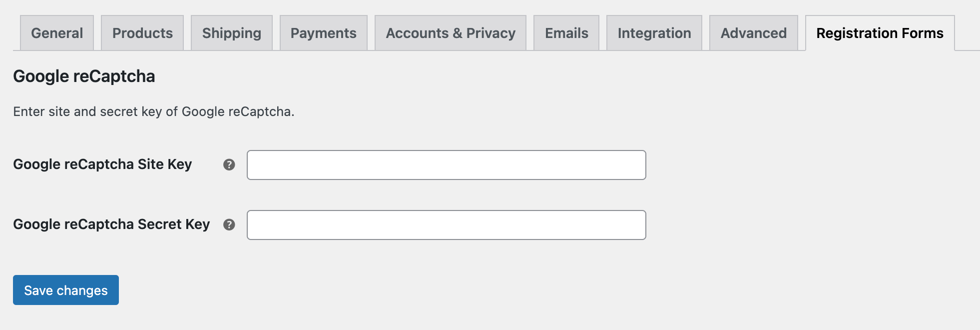
Task: Open the General settings tab
Action: click(56, 32)
